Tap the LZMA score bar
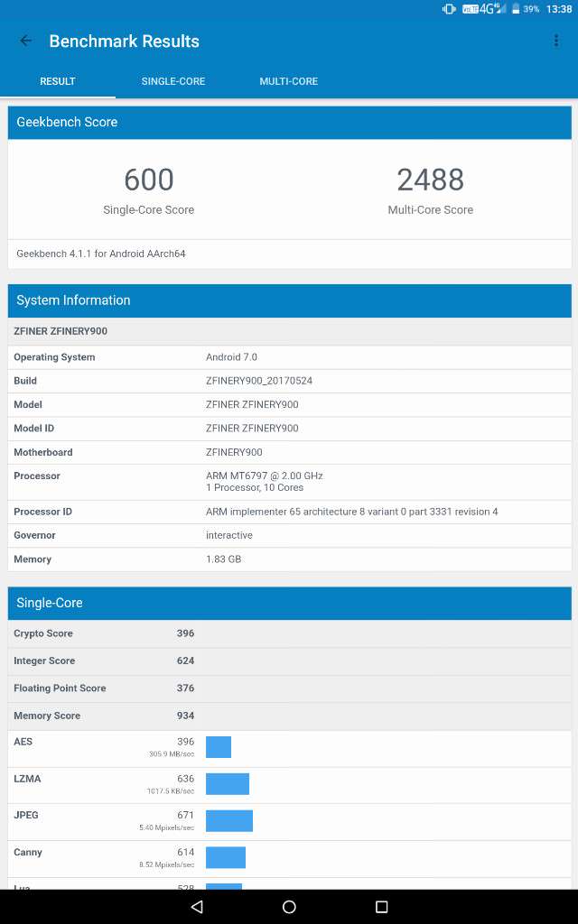 (x=228, y=784)
